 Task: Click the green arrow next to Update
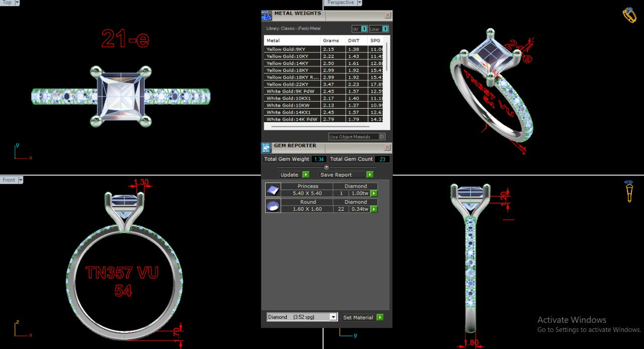click(306, 175)
